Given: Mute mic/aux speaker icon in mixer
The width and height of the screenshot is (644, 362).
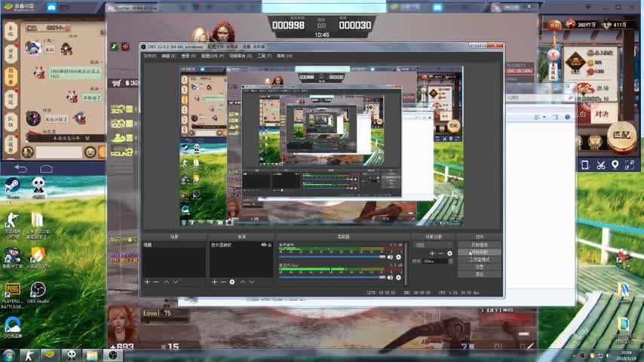Looking at the screenshot, I should (390, 278).
